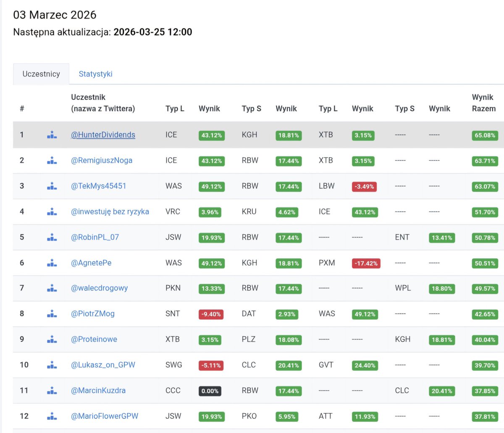Open @inwestuję bez ryzyka link
504x433 pixels.
click(110, 211)
